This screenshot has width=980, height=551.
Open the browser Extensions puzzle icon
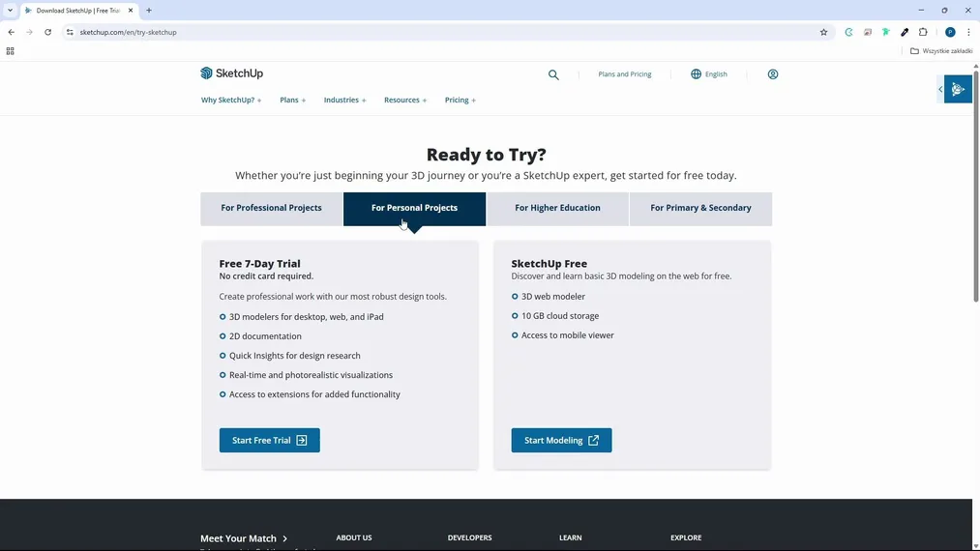click(923, 32)
